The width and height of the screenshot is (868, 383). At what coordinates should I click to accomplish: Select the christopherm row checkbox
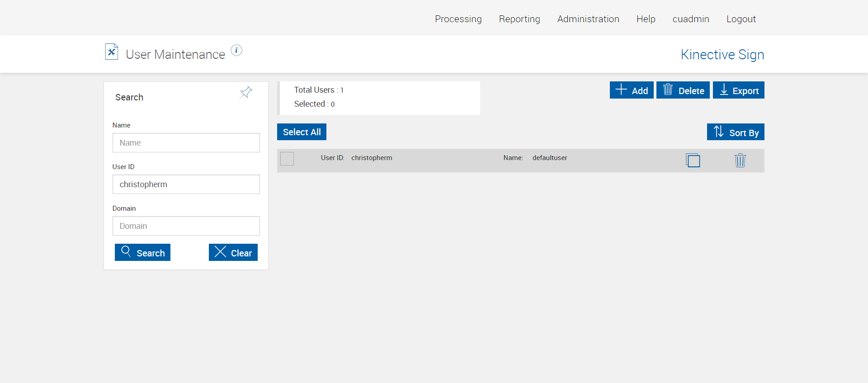[x=287, y=159]
